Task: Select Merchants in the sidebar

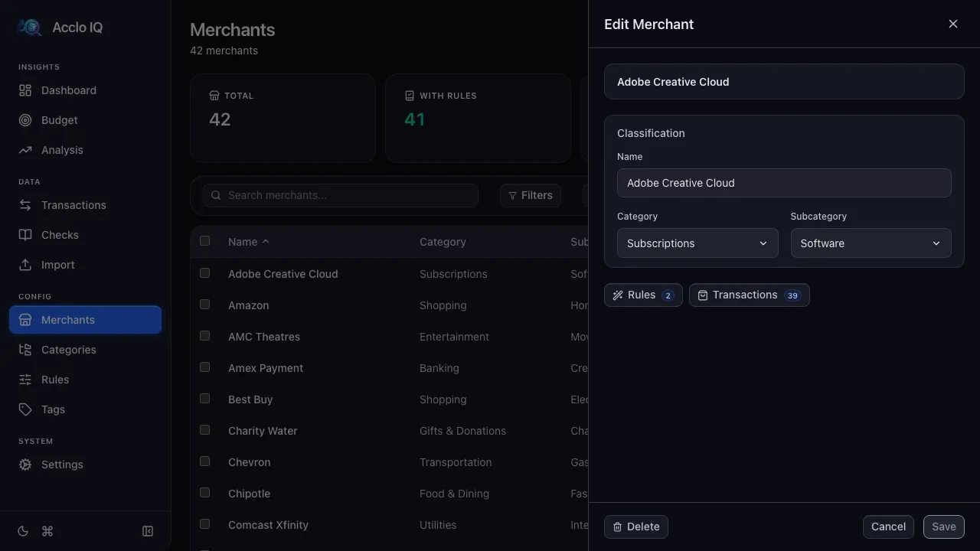Action: (x=85, y=320)
